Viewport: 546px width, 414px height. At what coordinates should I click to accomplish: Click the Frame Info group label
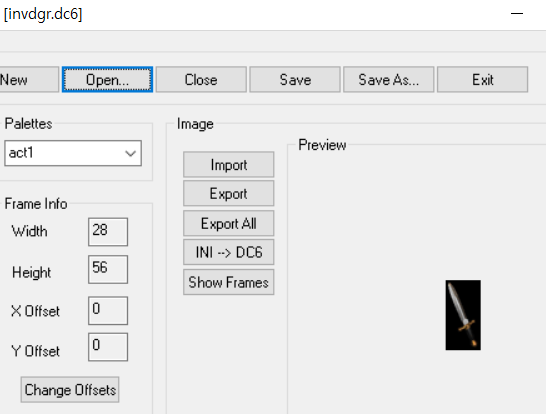click(x=36, y=204)
